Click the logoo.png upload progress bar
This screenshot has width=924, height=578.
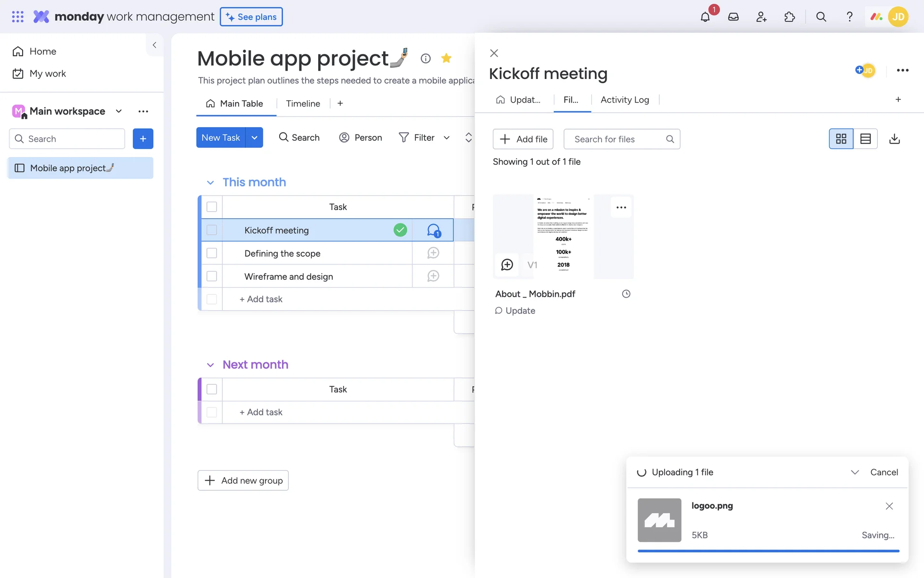(768, 551)
